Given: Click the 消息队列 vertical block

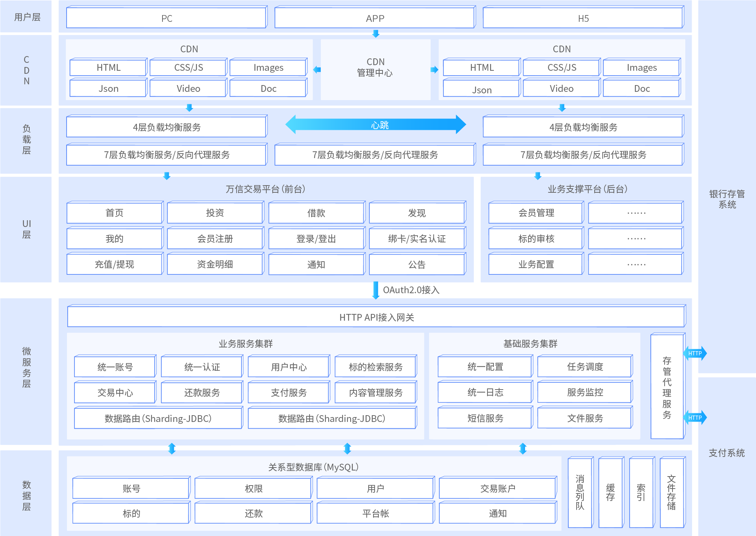Looking at the screenshot, I should pos(580,492).
